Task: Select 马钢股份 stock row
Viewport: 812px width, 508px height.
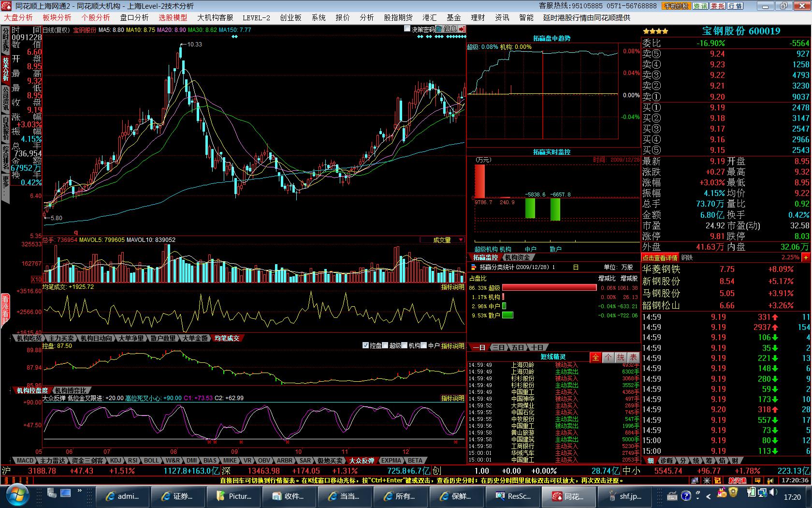Action: tap(726, 293)
